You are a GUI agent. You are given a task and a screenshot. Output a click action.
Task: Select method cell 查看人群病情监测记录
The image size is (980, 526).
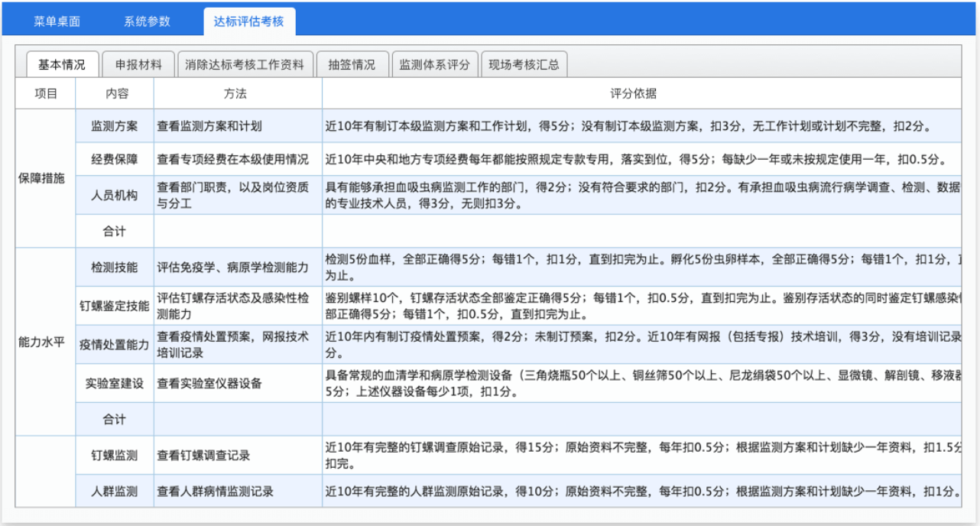coord(238,491)
